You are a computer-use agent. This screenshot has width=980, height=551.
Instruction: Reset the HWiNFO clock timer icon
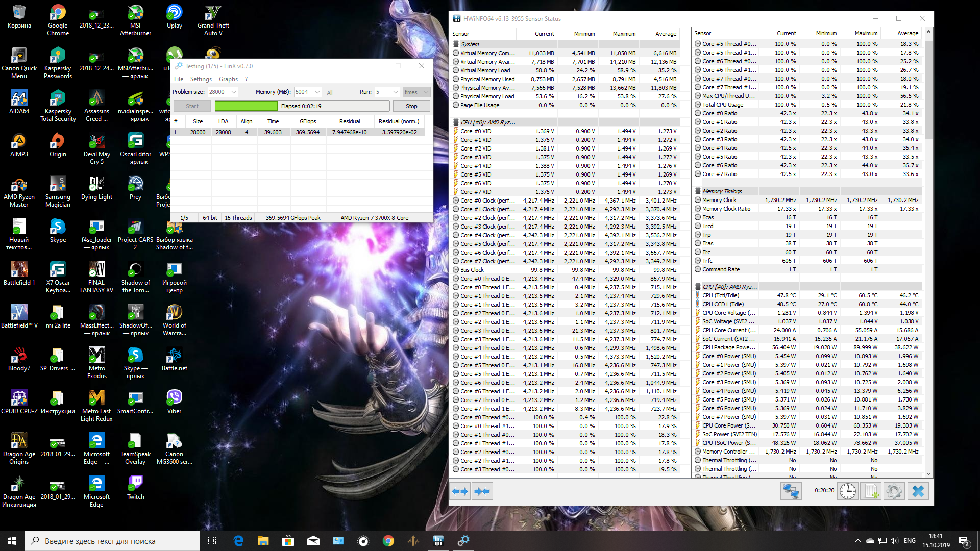point(848,491)
